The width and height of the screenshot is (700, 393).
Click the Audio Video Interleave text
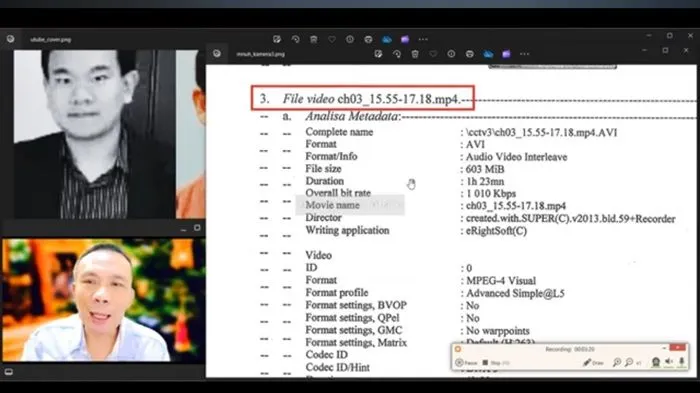(517, 157)
